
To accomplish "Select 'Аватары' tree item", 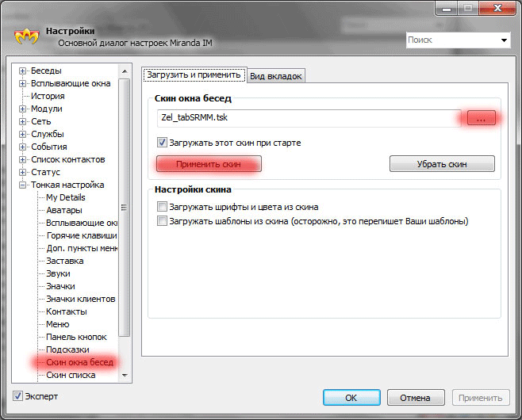I will [64, 210].
